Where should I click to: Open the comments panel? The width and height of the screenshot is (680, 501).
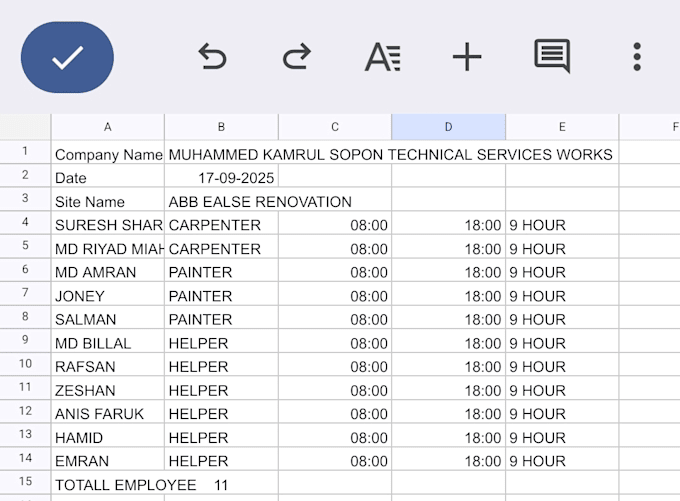tap(552, 56)
